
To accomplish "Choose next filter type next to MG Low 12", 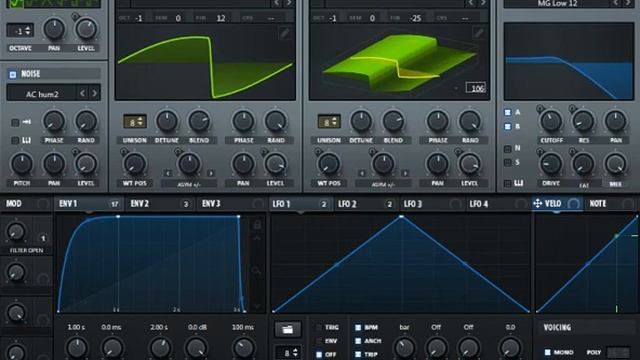I will [628, 3].
